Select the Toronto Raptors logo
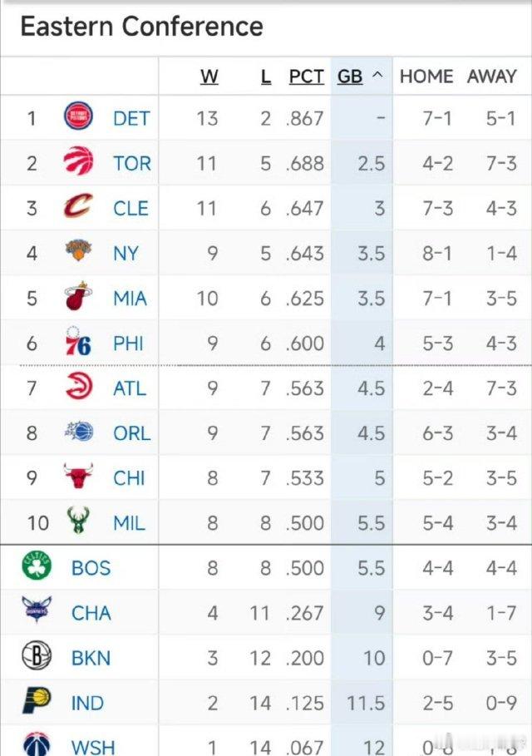This screenshot has height=756, width=532. pyautogui.click(x=79, y=163)
